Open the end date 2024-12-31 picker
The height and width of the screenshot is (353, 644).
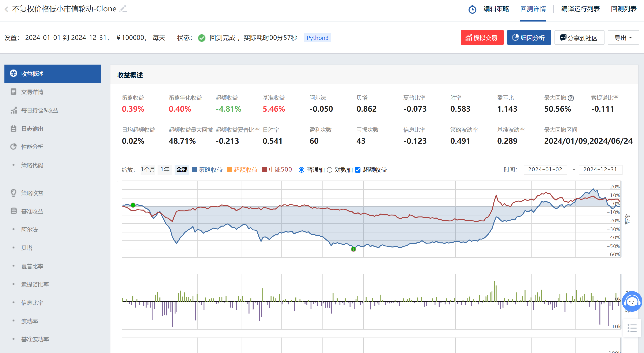pyautogui.click(x=600, y=170)
